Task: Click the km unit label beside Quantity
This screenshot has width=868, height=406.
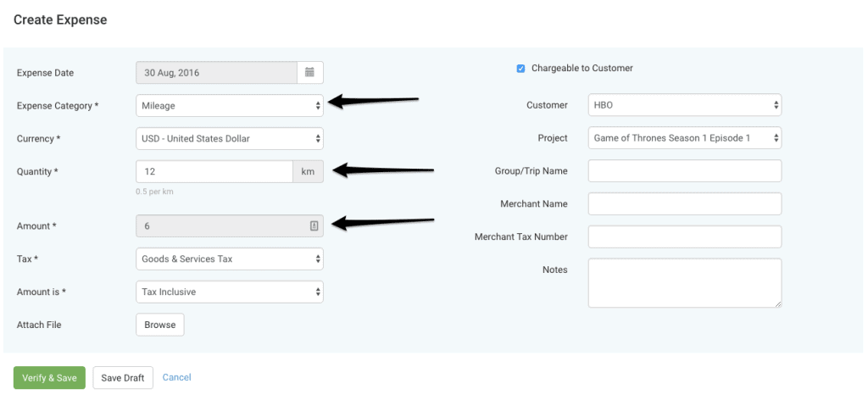Action: (309, 172)
